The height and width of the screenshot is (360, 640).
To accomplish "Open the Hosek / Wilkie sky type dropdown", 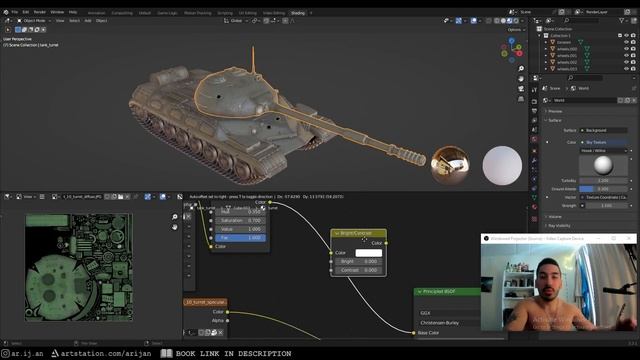I will (603, 151).
